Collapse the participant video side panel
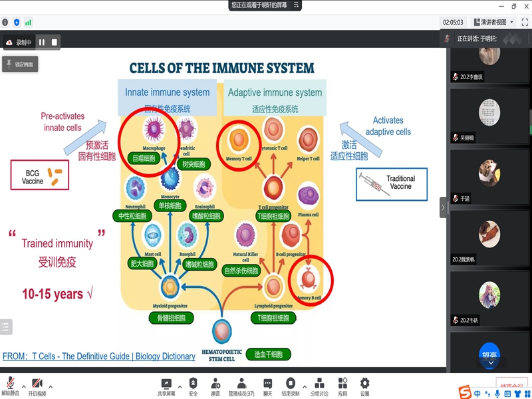Image resolution: width=532 pixels, height=399 pixels. pyautogui.click(x=444, y=207)
